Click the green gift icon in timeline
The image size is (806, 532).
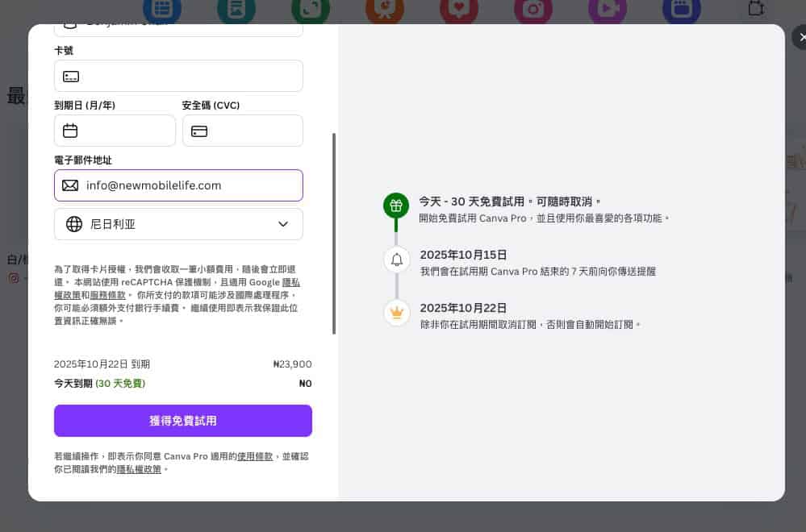pyautogui.click(x=395, y=206)
